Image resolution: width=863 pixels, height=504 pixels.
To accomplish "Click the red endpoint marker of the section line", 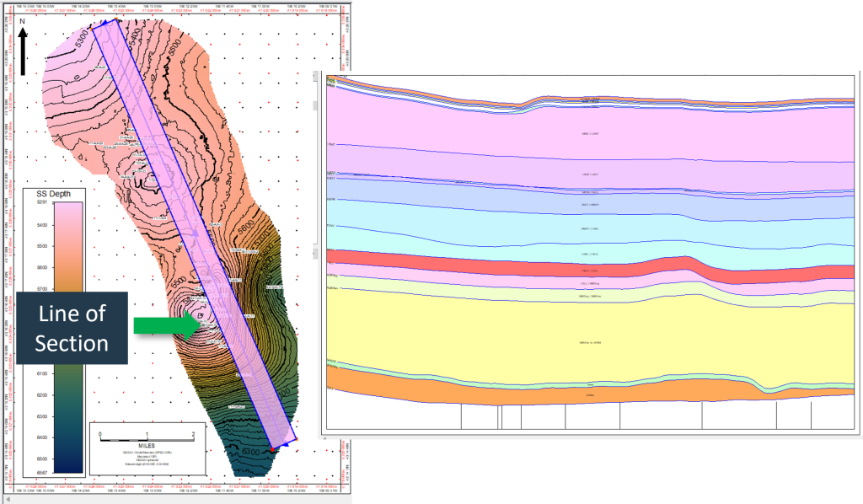I will tap(272, 450).
